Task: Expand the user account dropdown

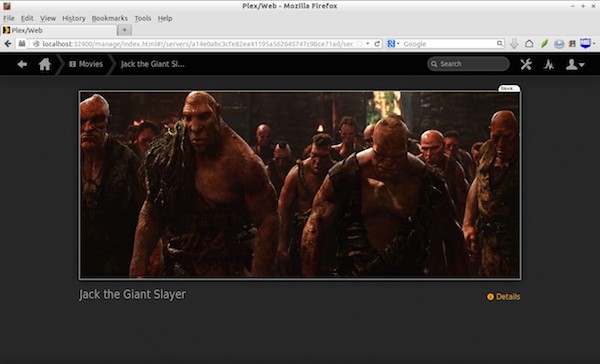Action: (575, 64)
